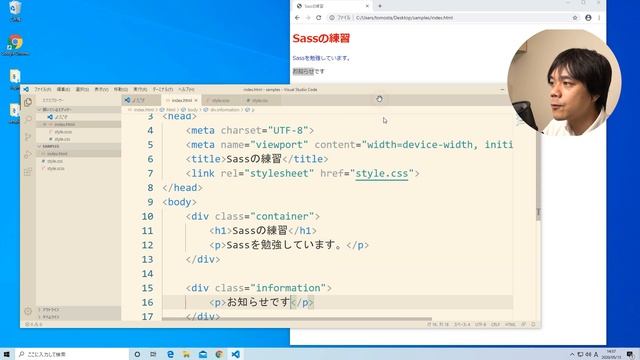Open the ヘルプ menu in VS Code
The height and width of the screenshot is (360, 640).
(186, 89)
